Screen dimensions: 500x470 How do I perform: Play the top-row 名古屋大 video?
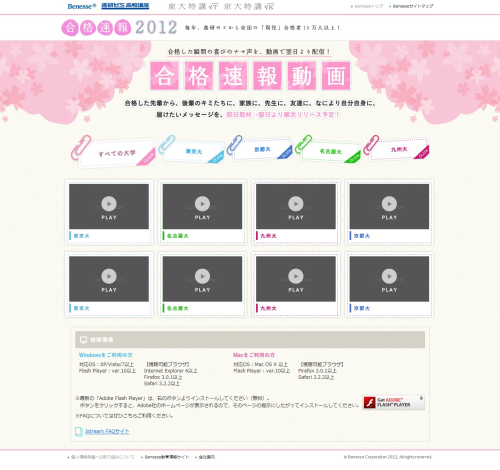point(202,206)
